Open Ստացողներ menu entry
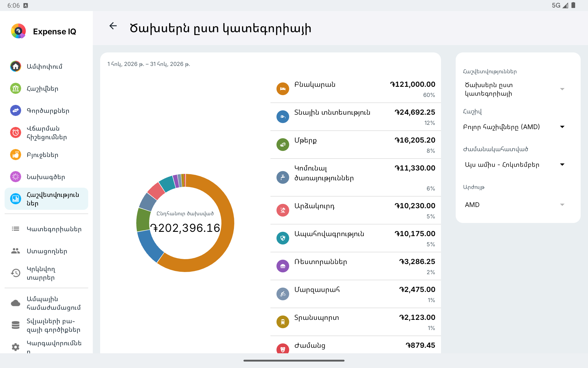The image size is (588, 368). pos(46,251)
